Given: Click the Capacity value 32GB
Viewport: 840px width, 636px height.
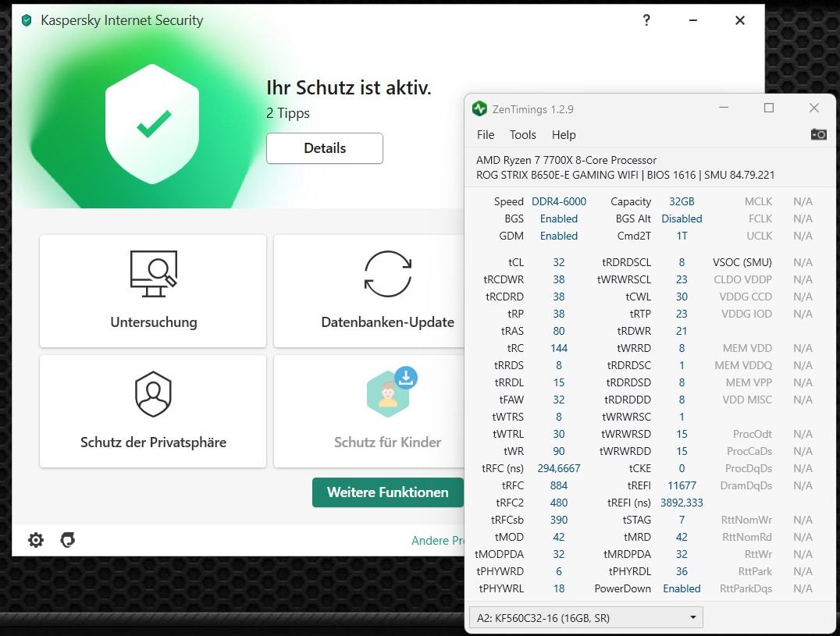Looking at the screenshot, I should (682, 201).
